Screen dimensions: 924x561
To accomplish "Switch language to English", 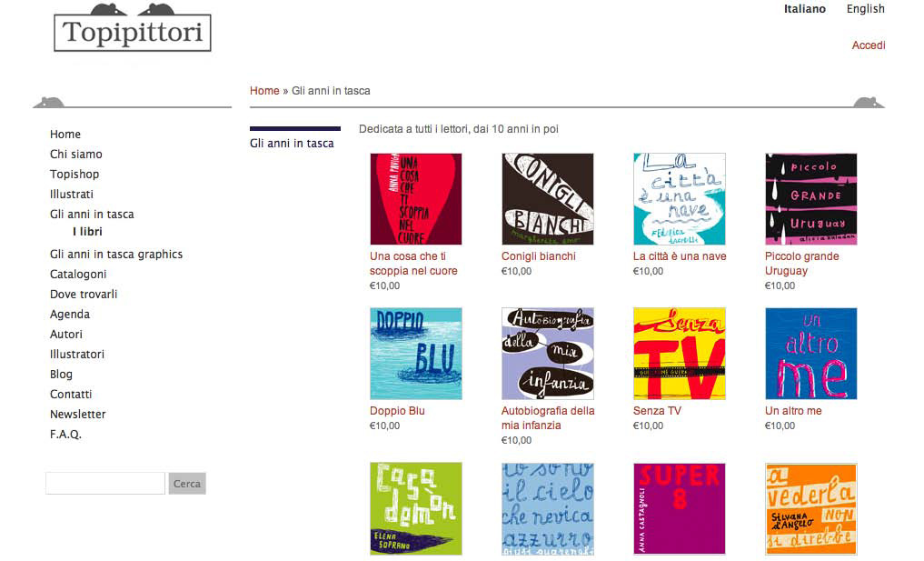I will coord(865,9).
